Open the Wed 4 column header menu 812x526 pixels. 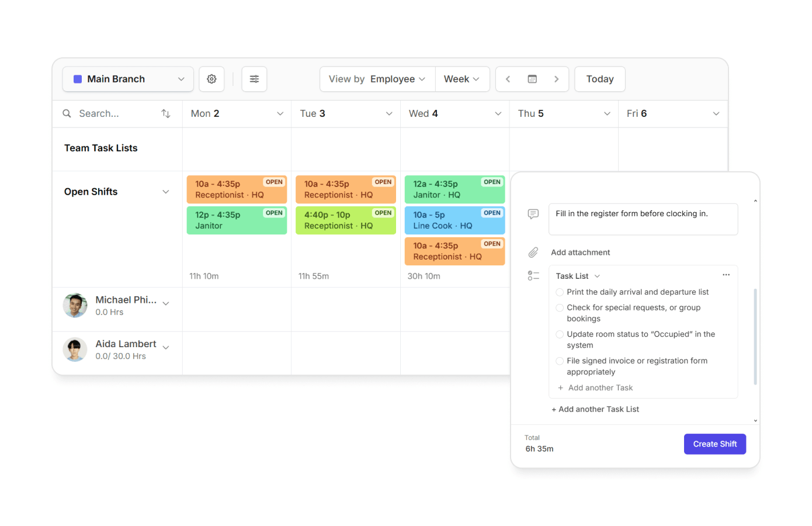pyautogui.click(x=498, y=114)
